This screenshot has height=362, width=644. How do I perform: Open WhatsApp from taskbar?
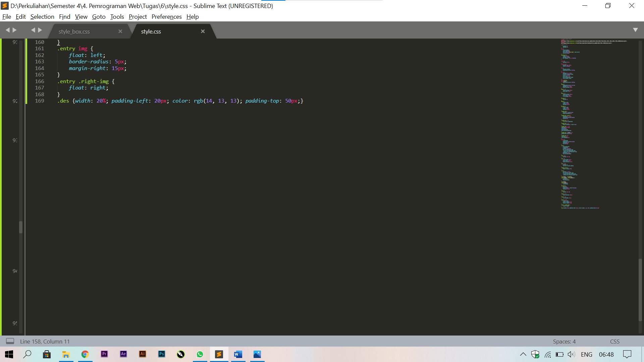pyautogui.click(x=200, y=354)
